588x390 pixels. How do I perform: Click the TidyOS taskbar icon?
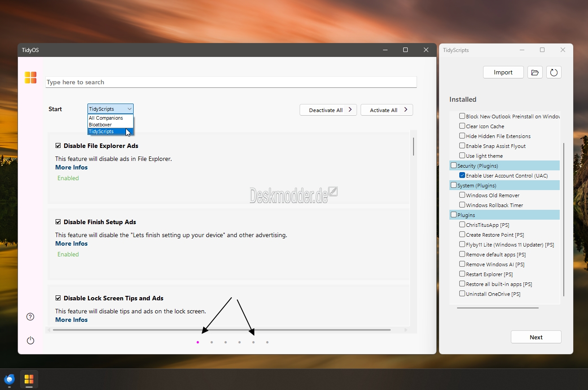point(29,379)
